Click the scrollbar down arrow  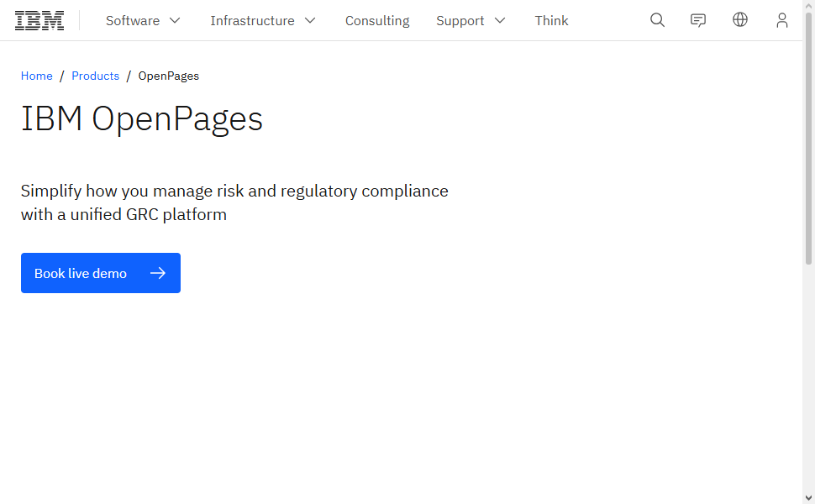[x=809, y=498]
